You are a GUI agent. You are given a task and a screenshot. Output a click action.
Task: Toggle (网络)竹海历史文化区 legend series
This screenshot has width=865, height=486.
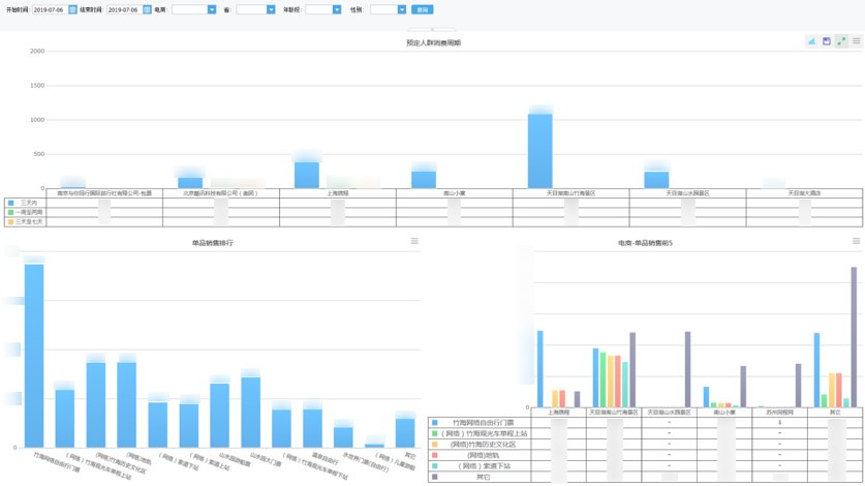coord(478,445)
